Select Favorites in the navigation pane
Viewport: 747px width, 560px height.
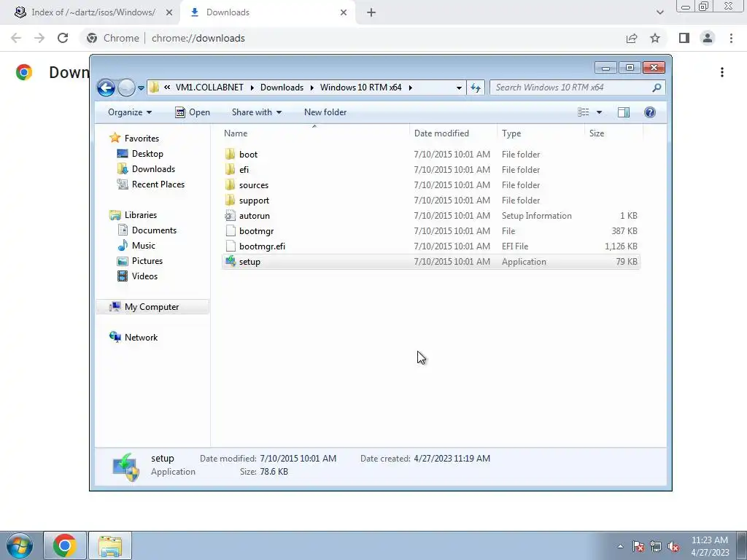(x=142, y=139)
